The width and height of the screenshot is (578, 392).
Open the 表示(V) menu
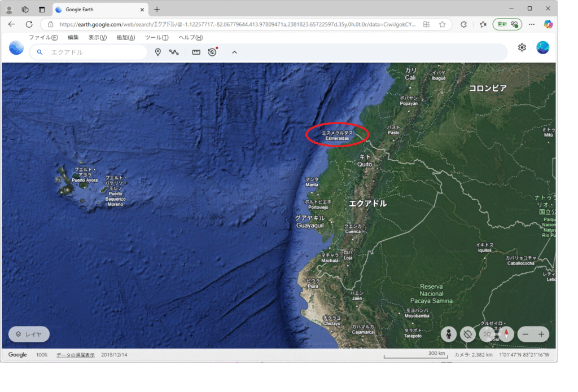97,37
